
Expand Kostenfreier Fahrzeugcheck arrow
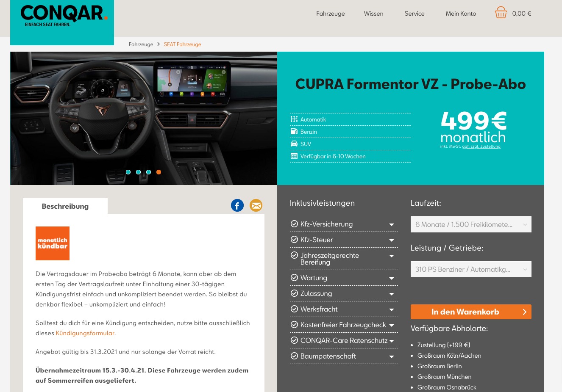(x=392, y=326)
